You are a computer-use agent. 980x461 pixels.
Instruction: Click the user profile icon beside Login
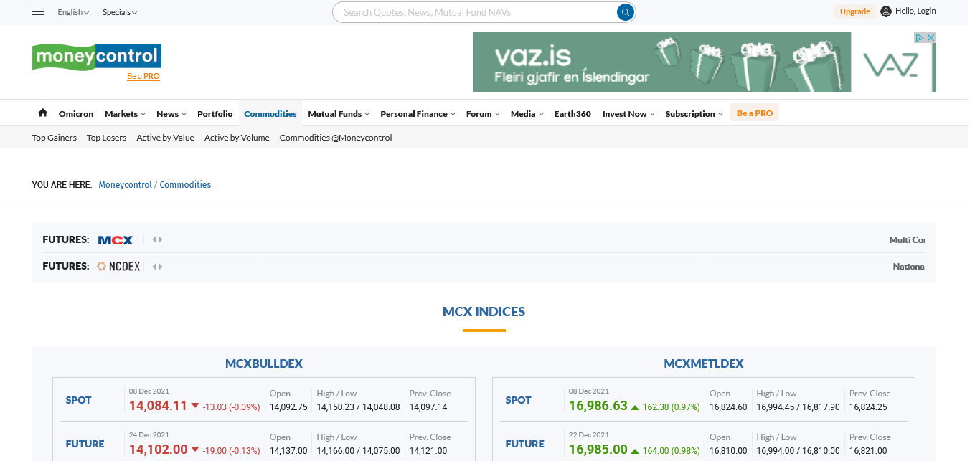886,11
